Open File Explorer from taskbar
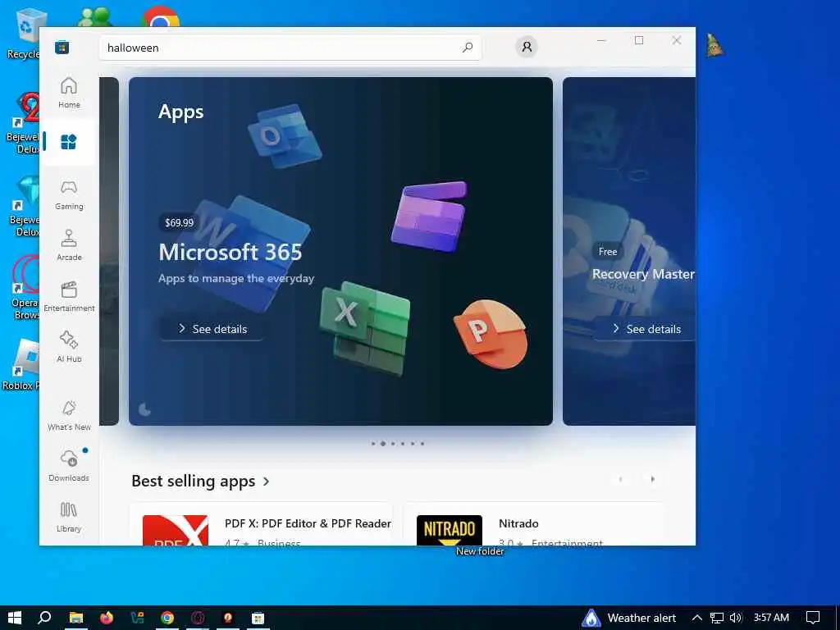This screenshot has width=840, height=630. (76, 618)
